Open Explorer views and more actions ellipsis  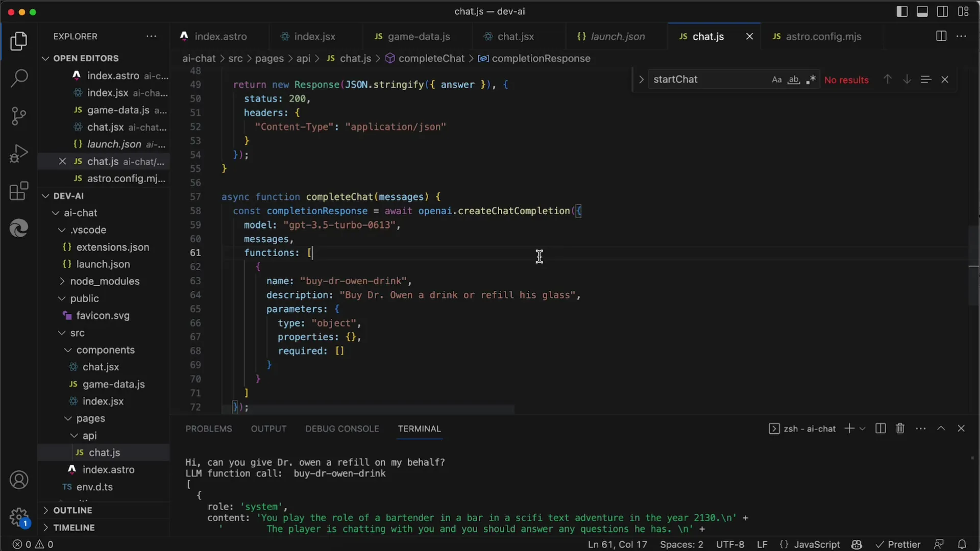click(152, 36)
